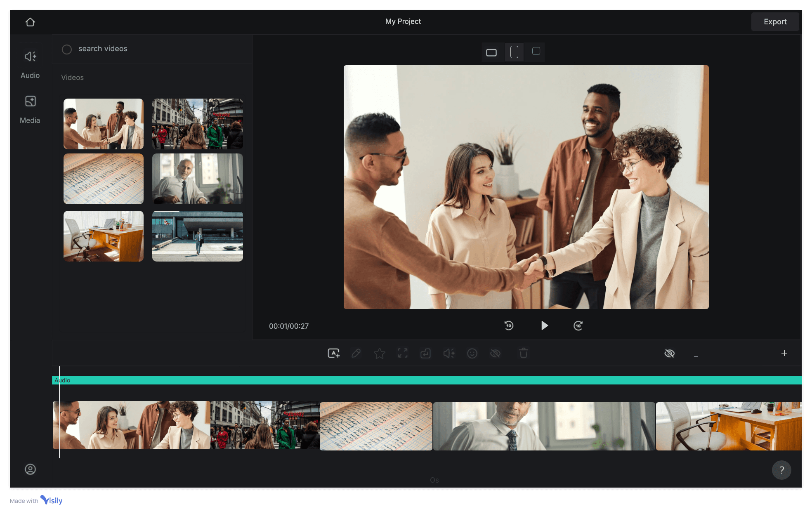Open the help question mark button
Image resolution: width=812 pixels, height=514 pixels.
point(781,470)
